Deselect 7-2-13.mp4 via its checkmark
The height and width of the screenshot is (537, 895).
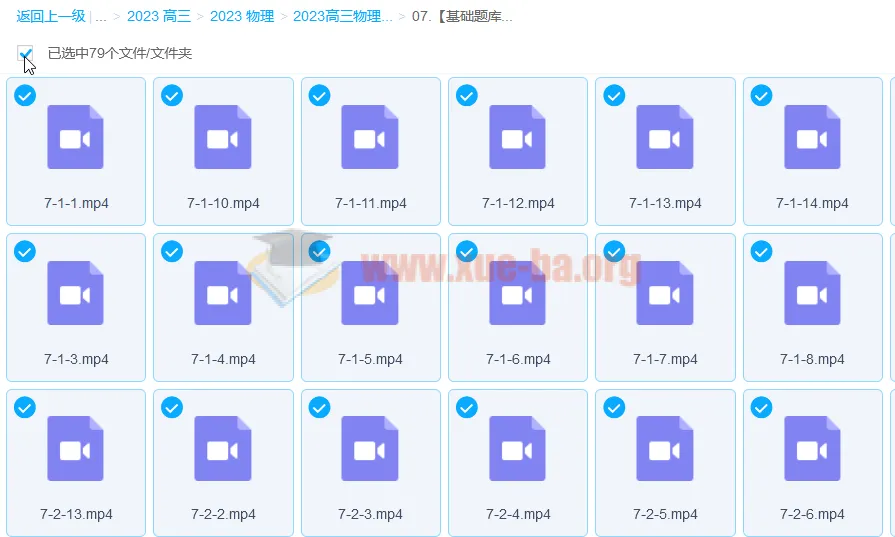pos(25,407)
